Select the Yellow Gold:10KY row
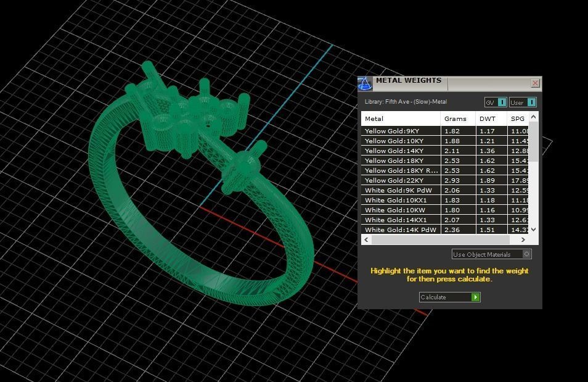The height and width of the screenshot is (382, 588). (445, 141)
